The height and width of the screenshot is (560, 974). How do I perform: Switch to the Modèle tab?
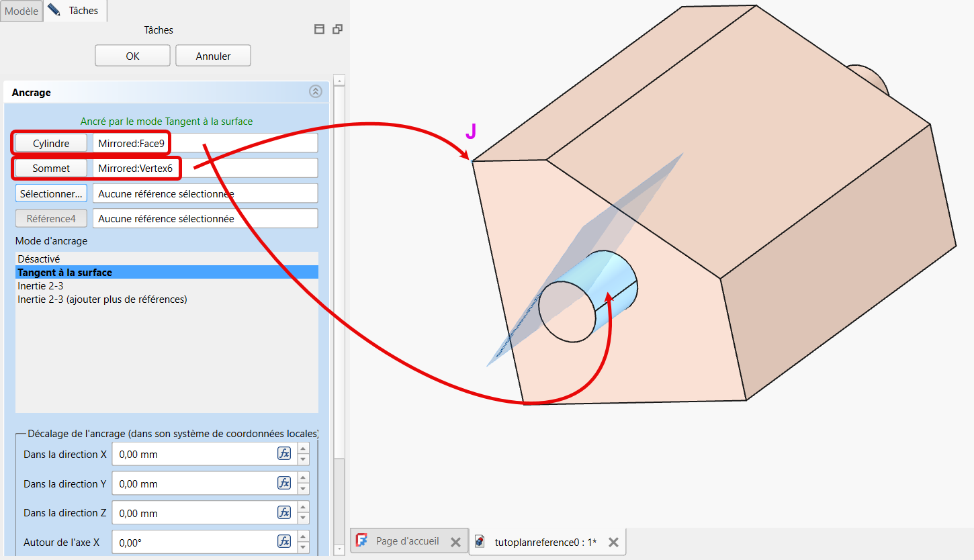click(21, 11)
